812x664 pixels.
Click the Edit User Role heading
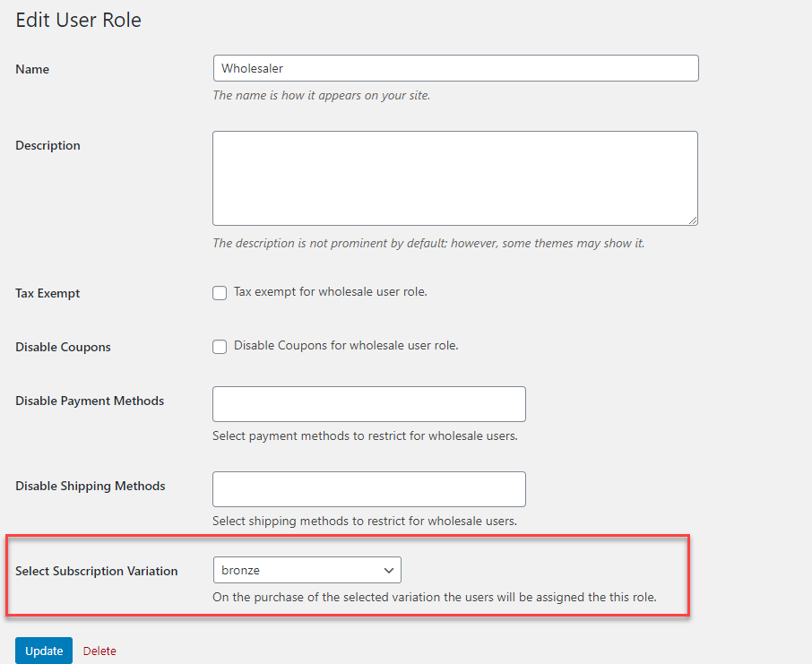79,20
